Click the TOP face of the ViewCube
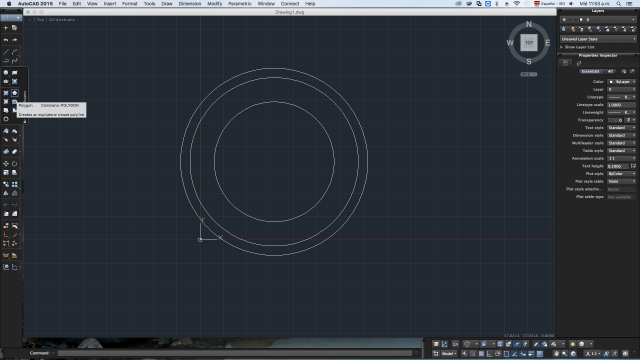 [x=529, y=42]
